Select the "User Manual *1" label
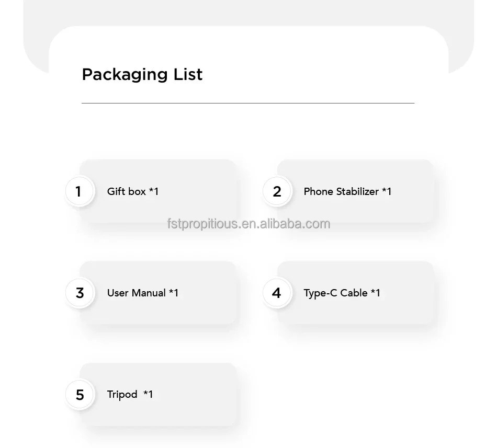 (142, 293)
